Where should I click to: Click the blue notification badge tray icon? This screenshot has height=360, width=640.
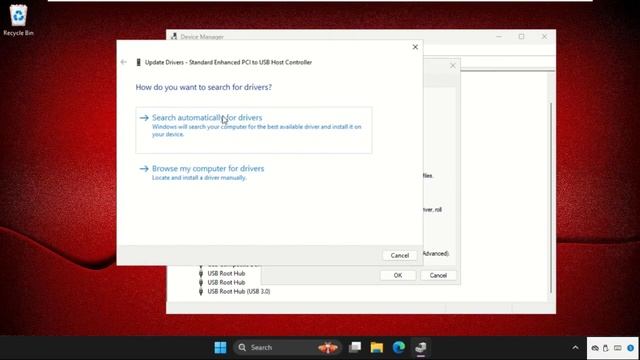(x=631, y=348)
